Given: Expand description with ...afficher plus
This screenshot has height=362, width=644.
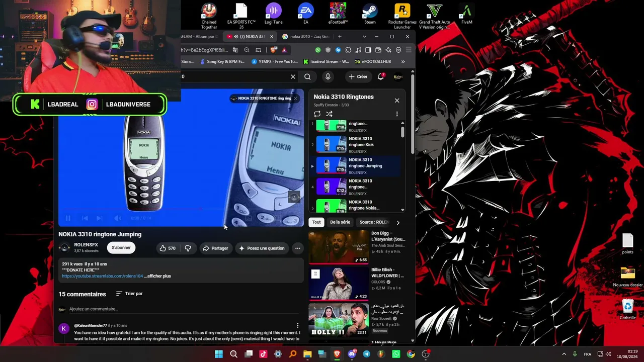Looking at the screenshot, I should pyautogui.click(x=157, y=276).
